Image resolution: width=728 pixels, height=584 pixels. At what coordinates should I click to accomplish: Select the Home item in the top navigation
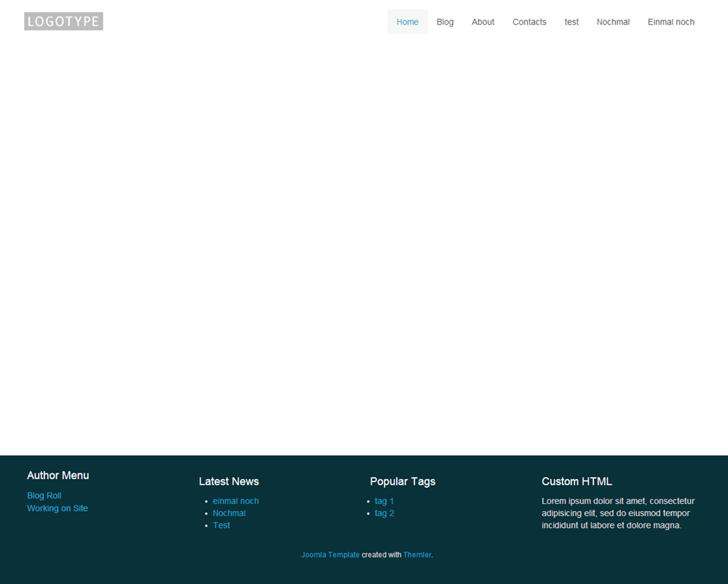(407, 22)
